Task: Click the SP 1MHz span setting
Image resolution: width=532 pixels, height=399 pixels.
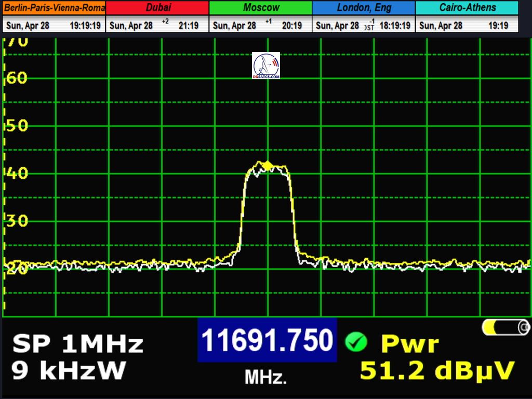Action: (77, 344)
